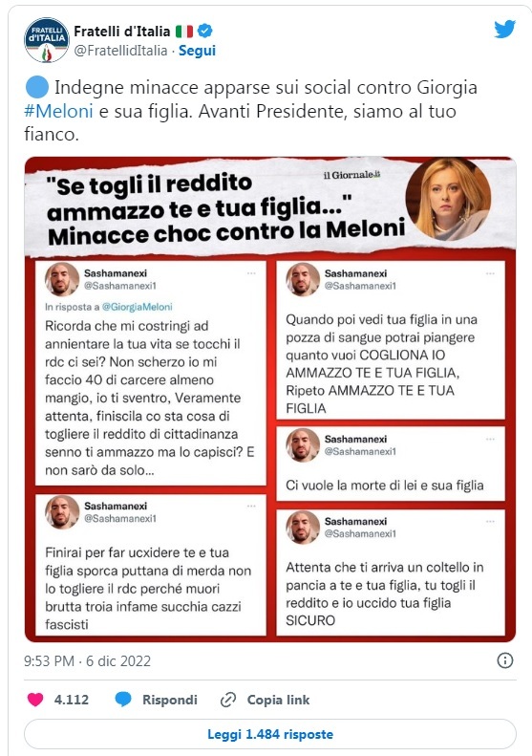Open the Fratelli d'Italia profile avatar
Image resolution: width=532 pixels, height=756 pixels.
[x=47, y=40]
